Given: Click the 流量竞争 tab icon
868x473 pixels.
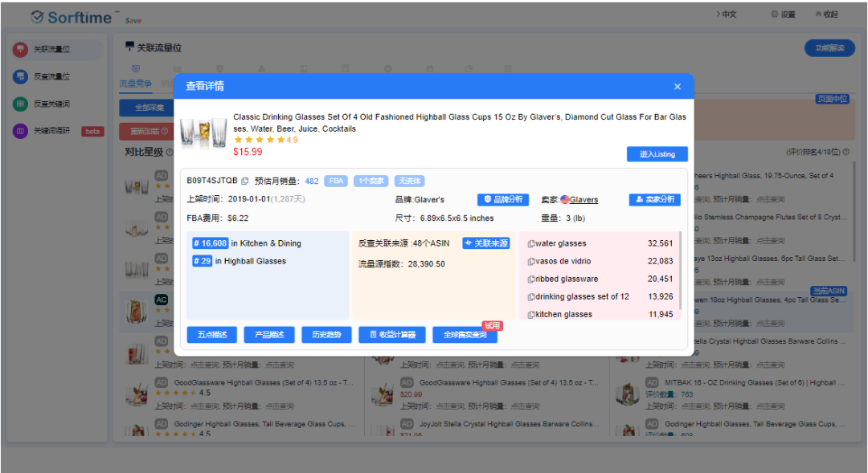Looking at the screenshot, I should coord(135,68).
